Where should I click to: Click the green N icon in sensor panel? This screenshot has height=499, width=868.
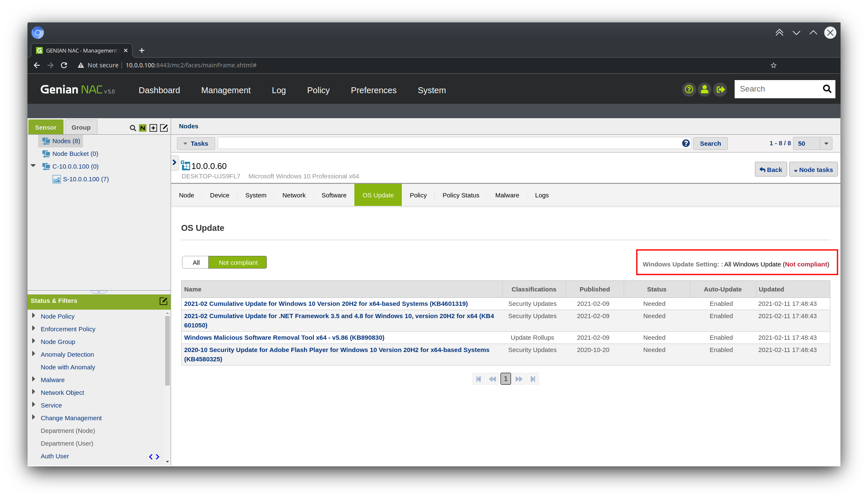[x=143, y=128]
